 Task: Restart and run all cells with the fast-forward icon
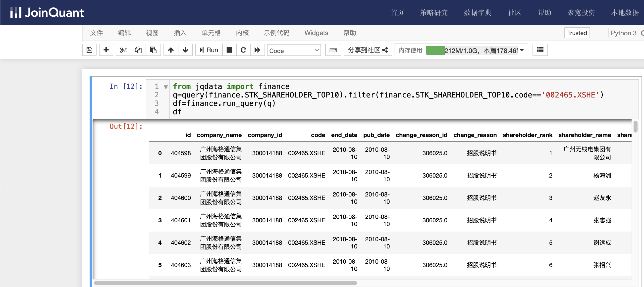click(x=257, y=50)
